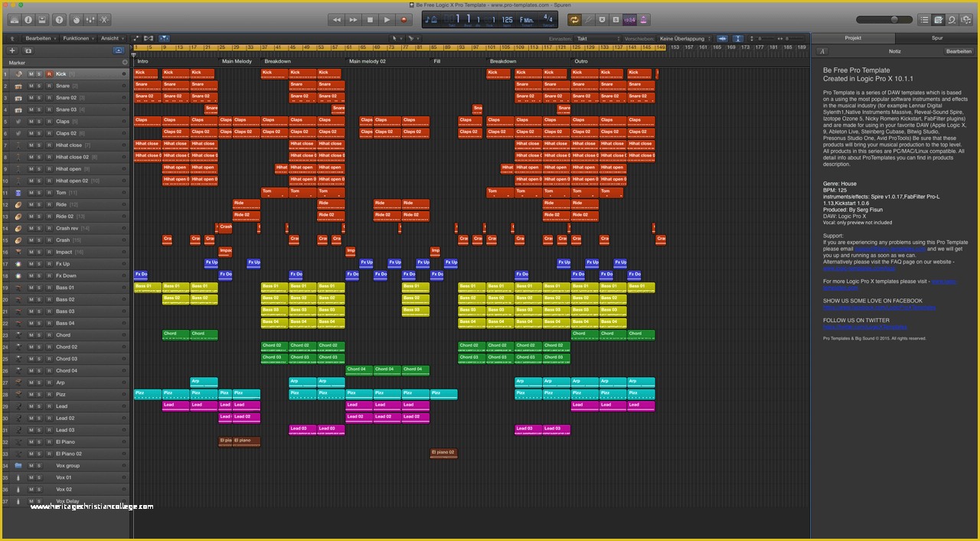Click the FACEBOOK link in notes

click(879, 308)
